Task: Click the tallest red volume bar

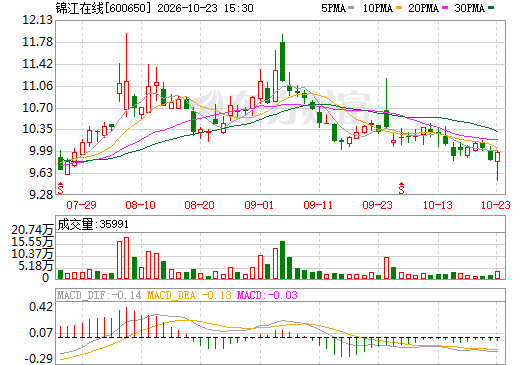Action: click(126, 258)
